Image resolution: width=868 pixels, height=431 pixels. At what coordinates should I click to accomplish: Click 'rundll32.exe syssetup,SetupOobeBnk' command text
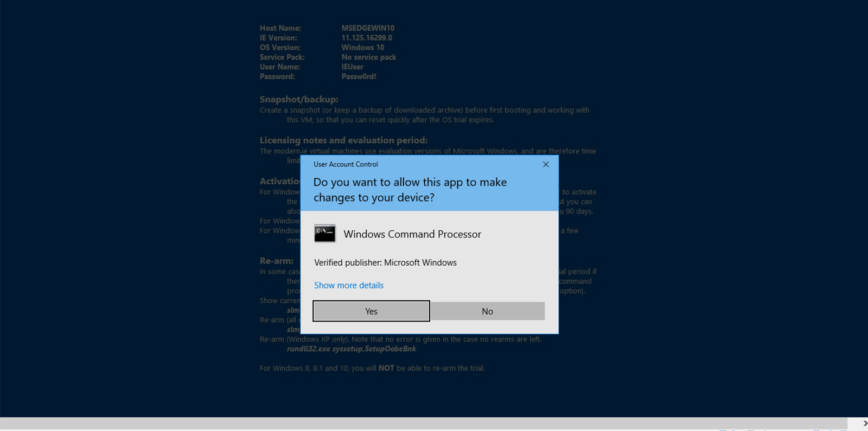[352, 349]
